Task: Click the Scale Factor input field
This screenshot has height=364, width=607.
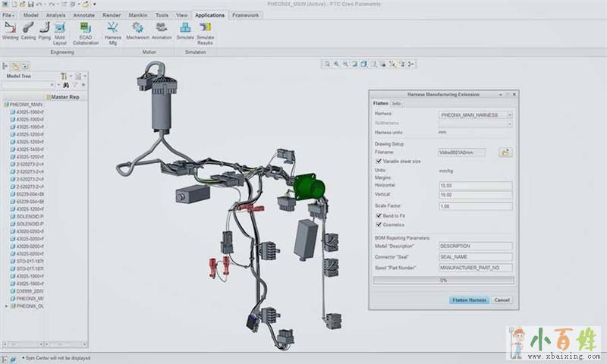Action: pos(475,206)
